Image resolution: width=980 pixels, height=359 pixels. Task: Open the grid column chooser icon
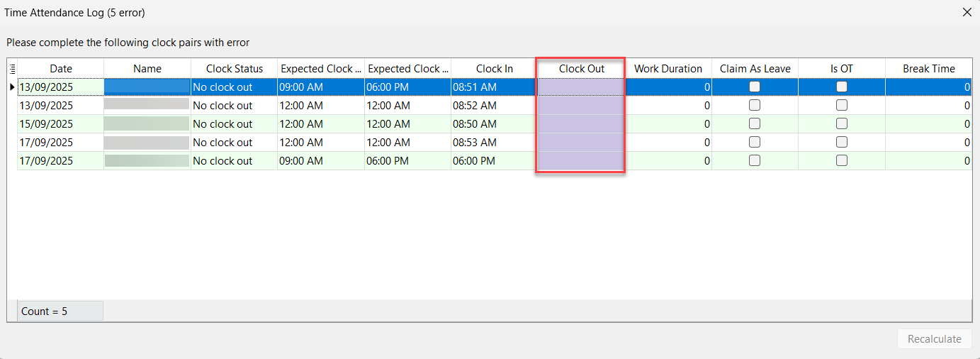pos(12,69)
